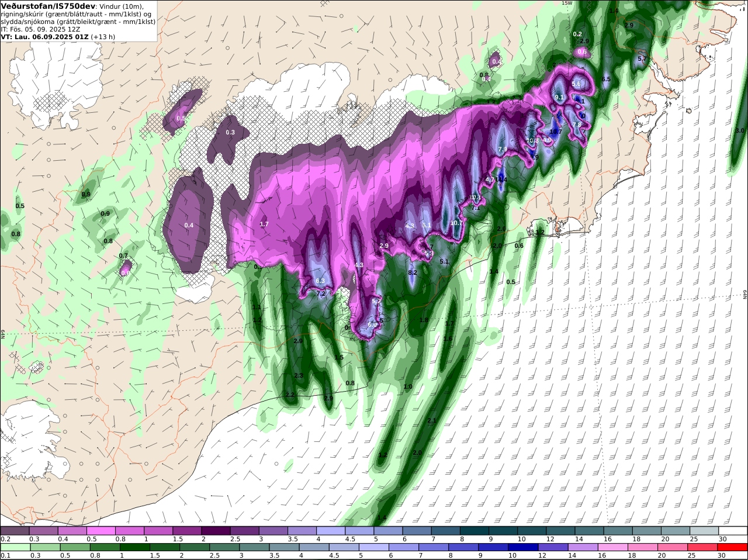The image size is (748, 560).
Task: Click the title text Veðurstofan/IS750dev
Action: coord(49,6)
